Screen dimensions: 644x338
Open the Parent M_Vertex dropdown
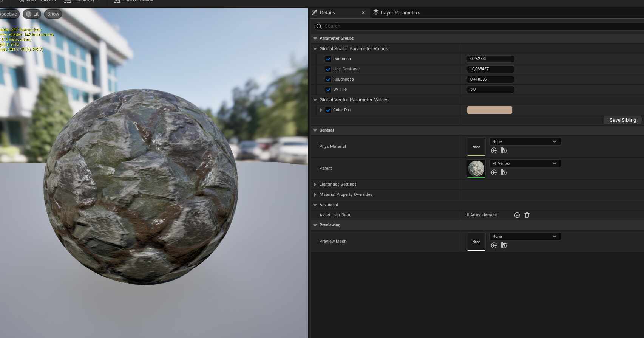coord(525,163)
